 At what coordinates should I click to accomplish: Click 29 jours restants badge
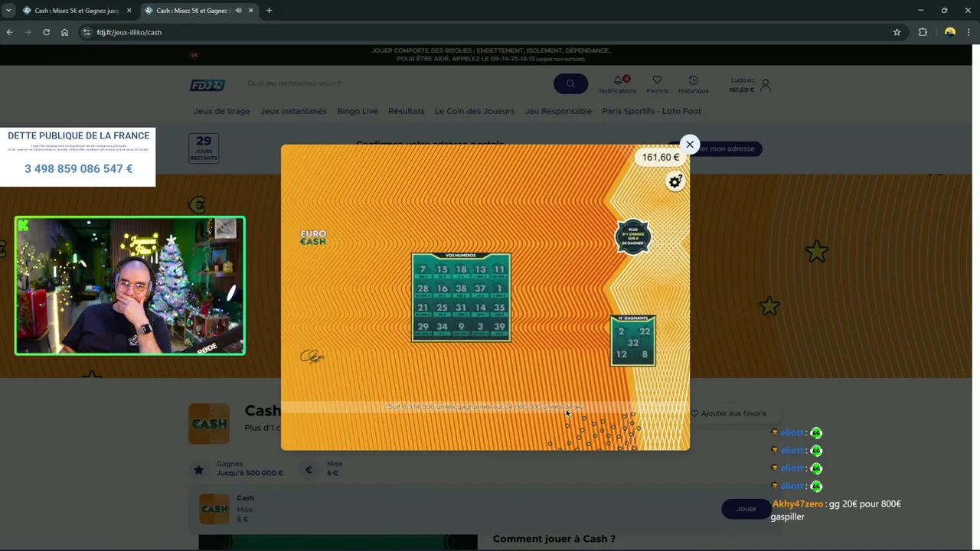(204, 148)
